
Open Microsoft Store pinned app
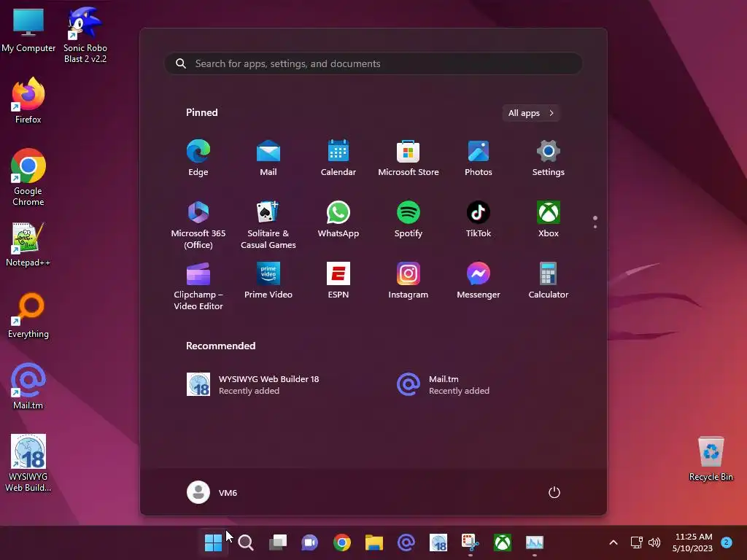click(x=409, y=158)
